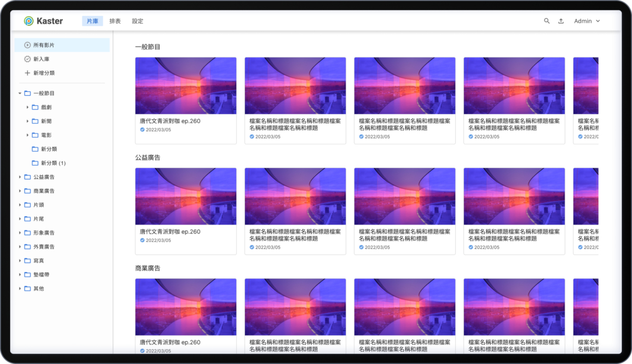
Task: Expand the 墊檔帶 folder arrow
Action: (20, 275)
